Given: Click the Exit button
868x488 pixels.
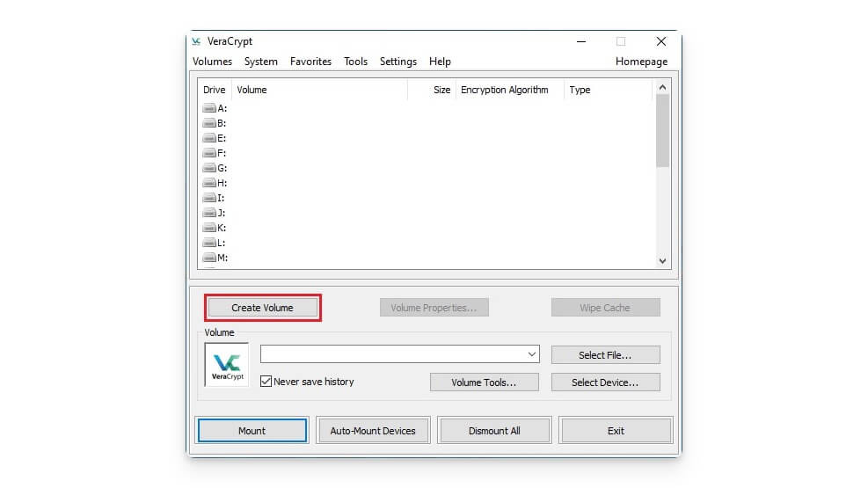Looking at the screenshot, I should click(616, 431).
